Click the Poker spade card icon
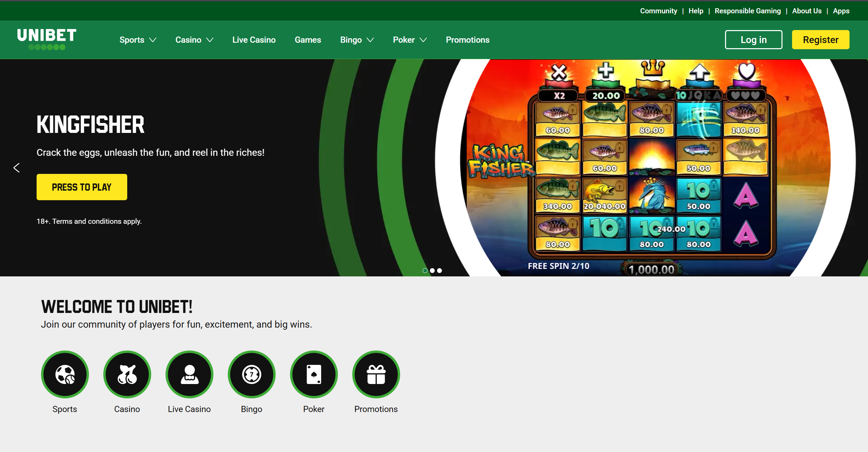This screenshot has width=868, height=452. (314, 374)
